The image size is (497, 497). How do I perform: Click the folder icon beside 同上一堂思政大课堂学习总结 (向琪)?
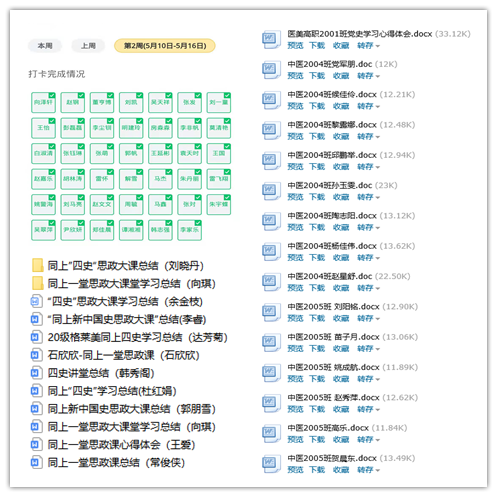38,283
